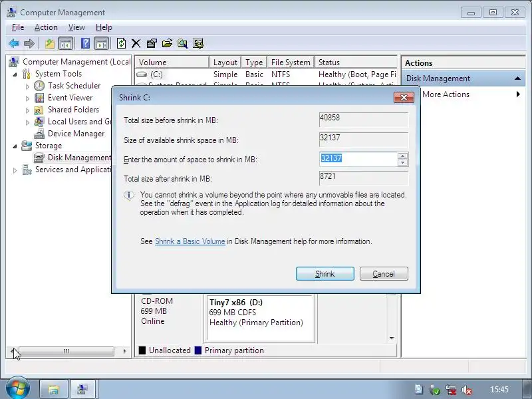Click the Shrink button
Image resolution: width=532 pixels, height=399 pixels.
point(325,273)
